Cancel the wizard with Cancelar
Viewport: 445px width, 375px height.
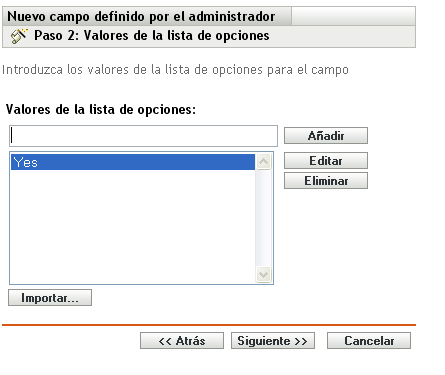369,341
